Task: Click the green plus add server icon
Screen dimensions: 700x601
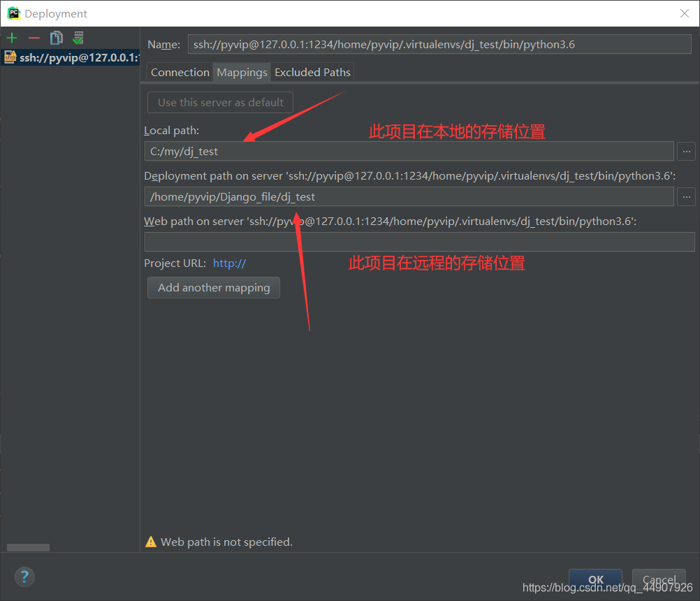Action: [12, 38]
